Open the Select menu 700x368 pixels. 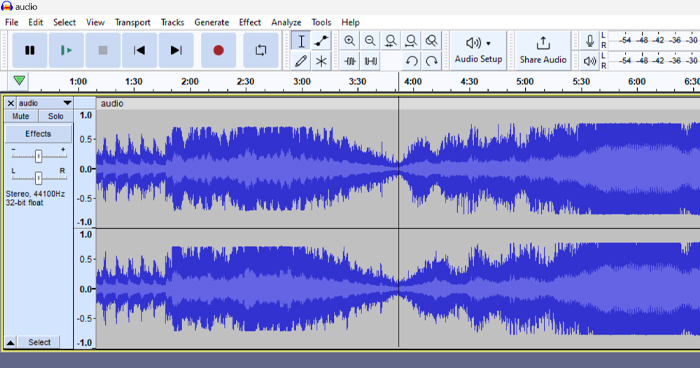64,22
